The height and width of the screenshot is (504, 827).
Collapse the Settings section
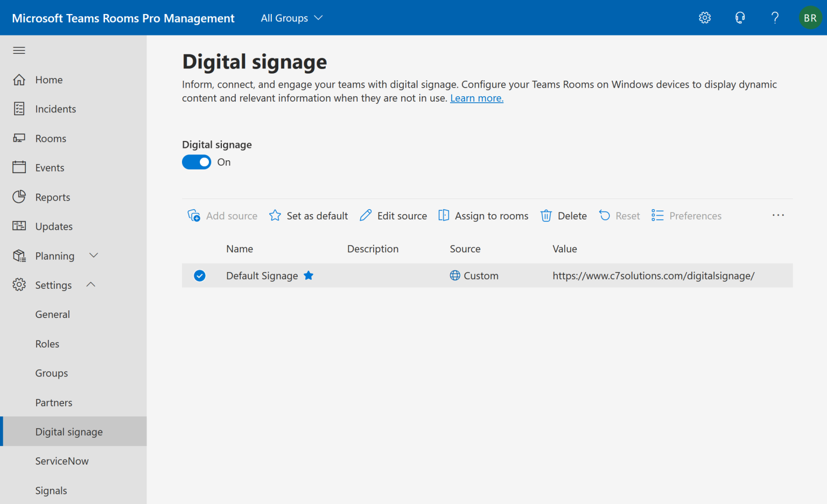click(x=90, y=285)
